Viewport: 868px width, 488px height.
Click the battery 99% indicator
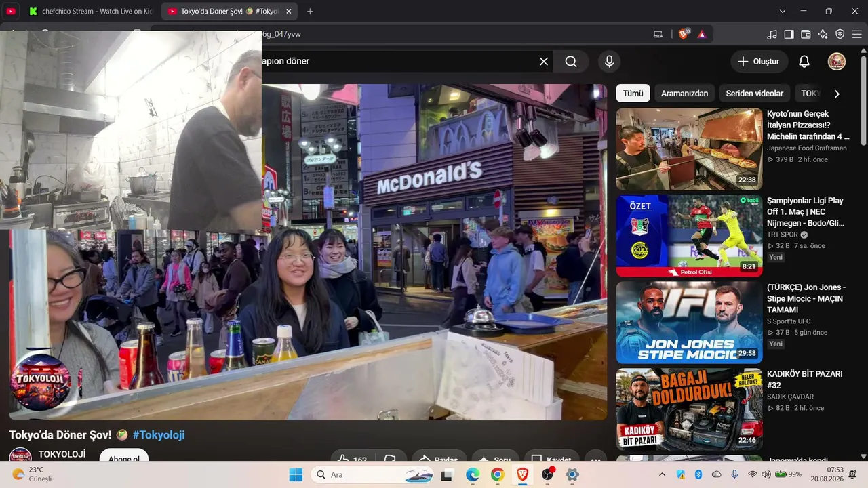pos(789,474)
